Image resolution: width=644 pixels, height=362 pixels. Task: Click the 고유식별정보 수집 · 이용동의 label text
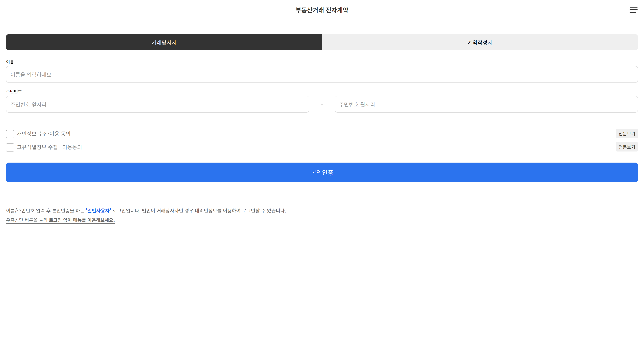49,147
